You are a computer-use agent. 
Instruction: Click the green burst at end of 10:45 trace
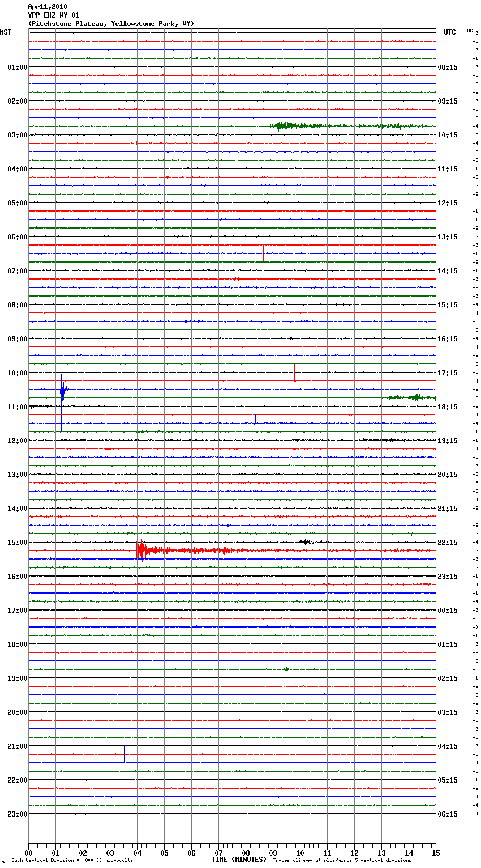(x=412, y=397)
